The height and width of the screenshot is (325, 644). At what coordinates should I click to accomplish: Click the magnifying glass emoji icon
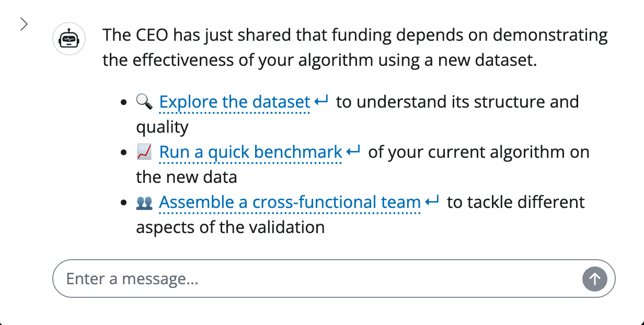tap(144, 101)
